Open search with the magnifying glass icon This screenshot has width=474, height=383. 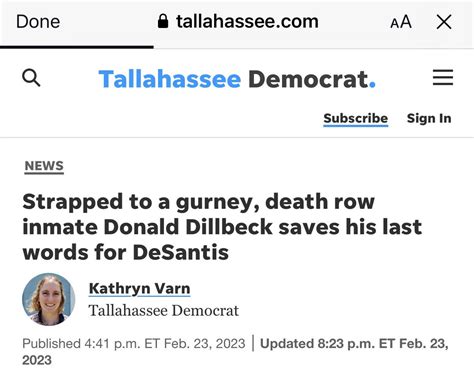31,78
